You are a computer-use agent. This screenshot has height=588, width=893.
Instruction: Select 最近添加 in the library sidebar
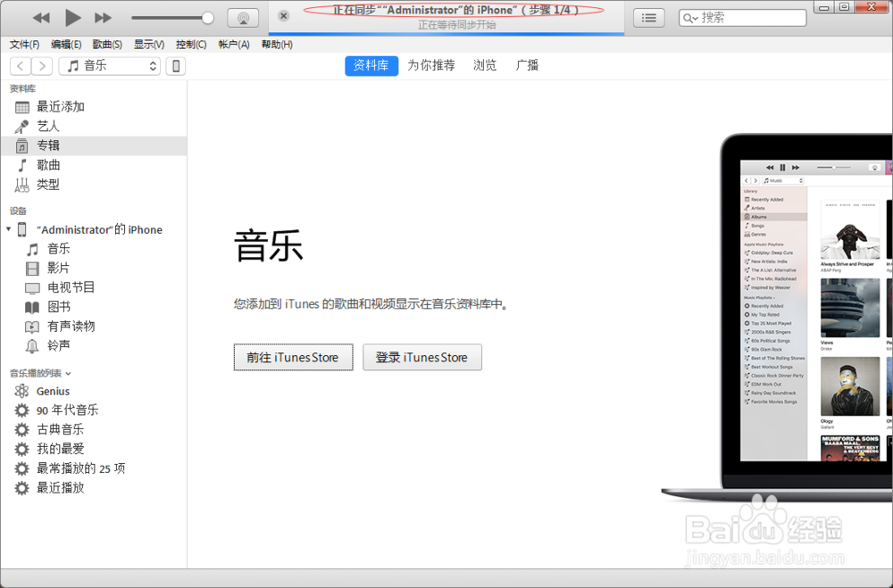(x=94, y=107)
